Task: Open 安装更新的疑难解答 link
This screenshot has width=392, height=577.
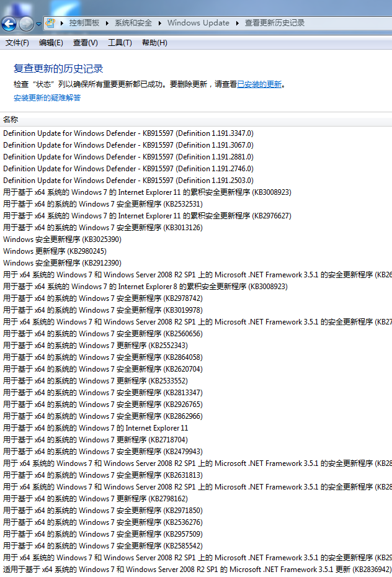Action: coord(47,98)
